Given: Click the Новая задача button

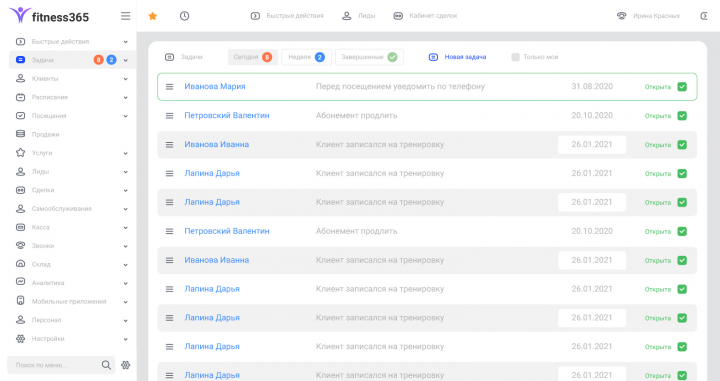Looking at the screenshot, I should tap(457, 57).
